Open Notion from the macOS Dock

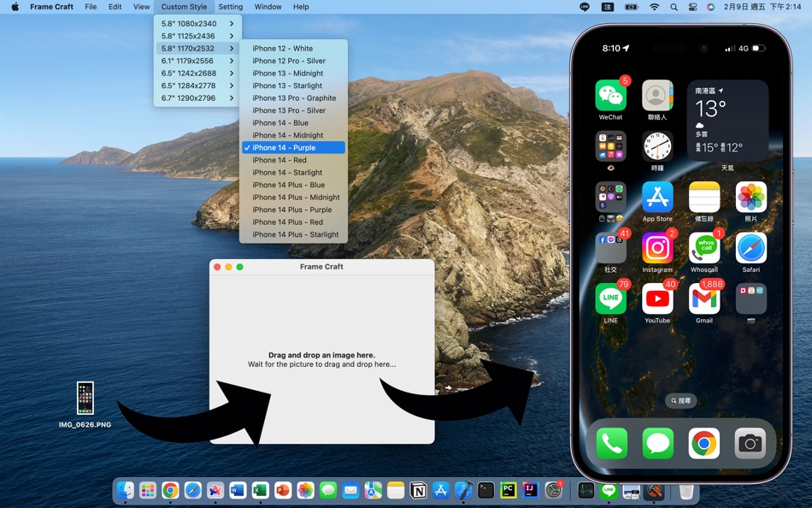419,491
